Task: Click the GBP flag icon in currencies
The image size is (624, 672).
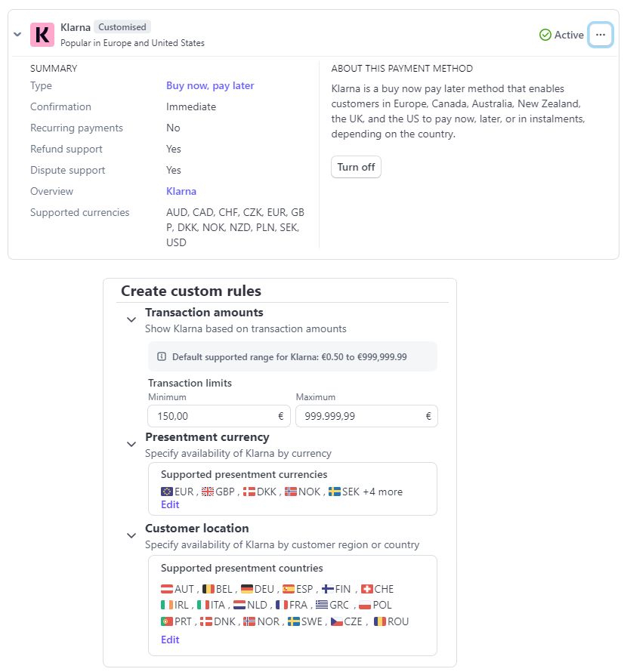Action: click(x=208, y=492)
